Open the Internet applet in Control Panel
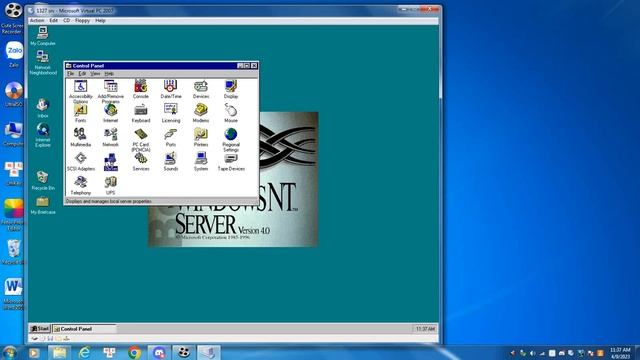Screen dimensions: 640x360 coord(110,113)
